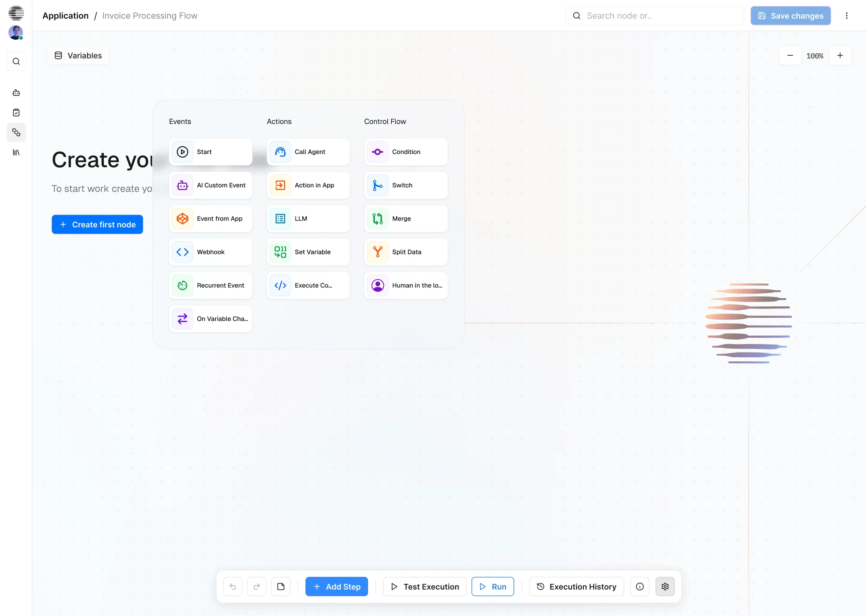Viewport: 866px width, 616px height.
Task: Redo the last change
Action: coord(257,586)
